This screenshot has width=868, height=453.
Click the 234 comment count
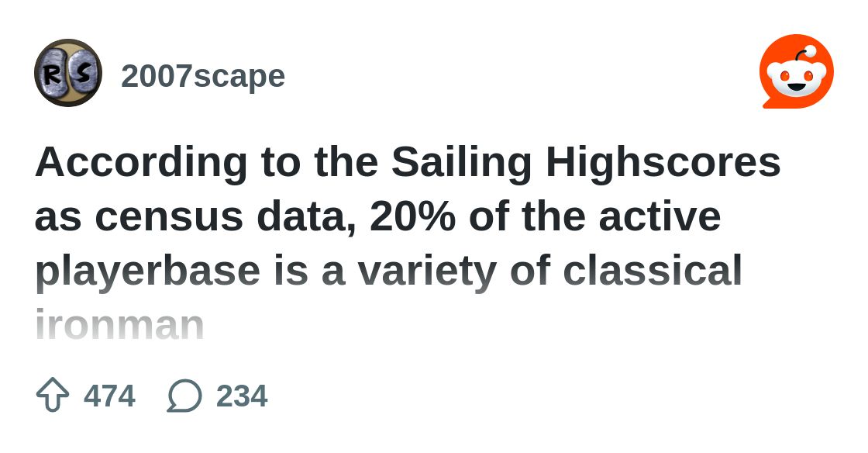pos(241,396)
